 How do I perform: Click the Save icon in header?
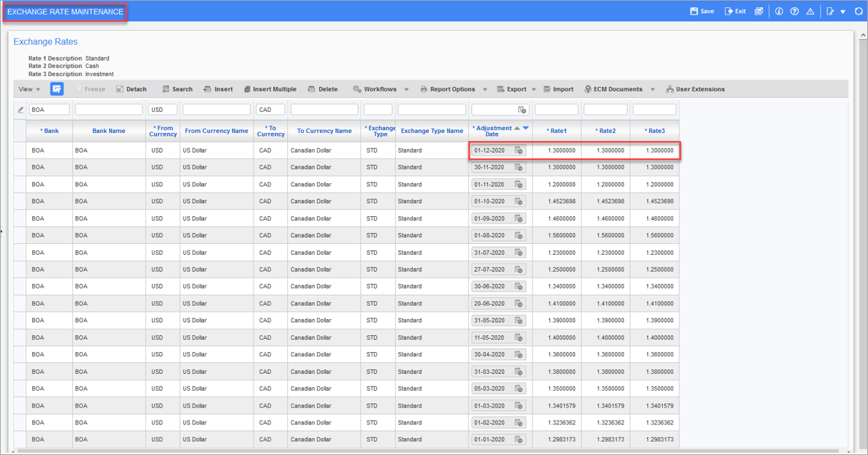(693, 11)
